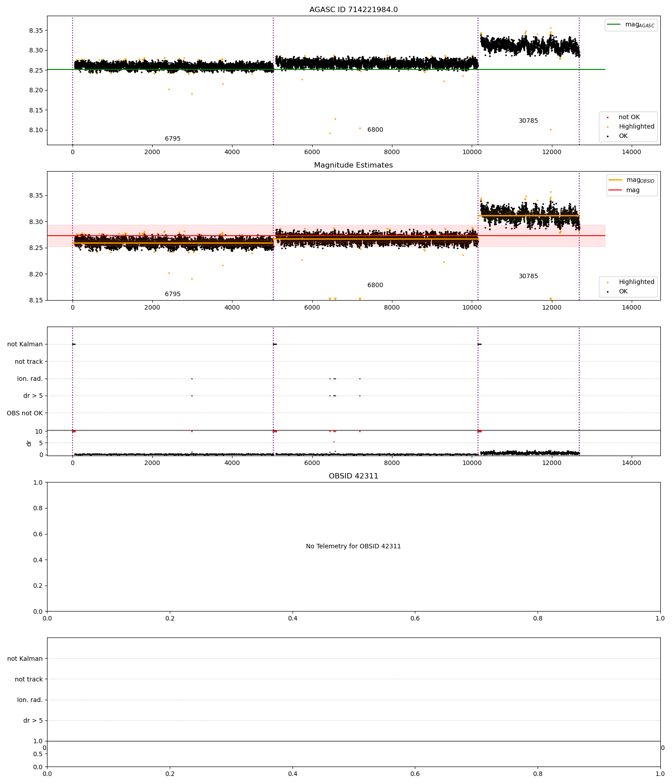Viewport: 672px width, 784px height.
Task: Click the 6800 OBSID label in top plot
Action: point(375,130)
